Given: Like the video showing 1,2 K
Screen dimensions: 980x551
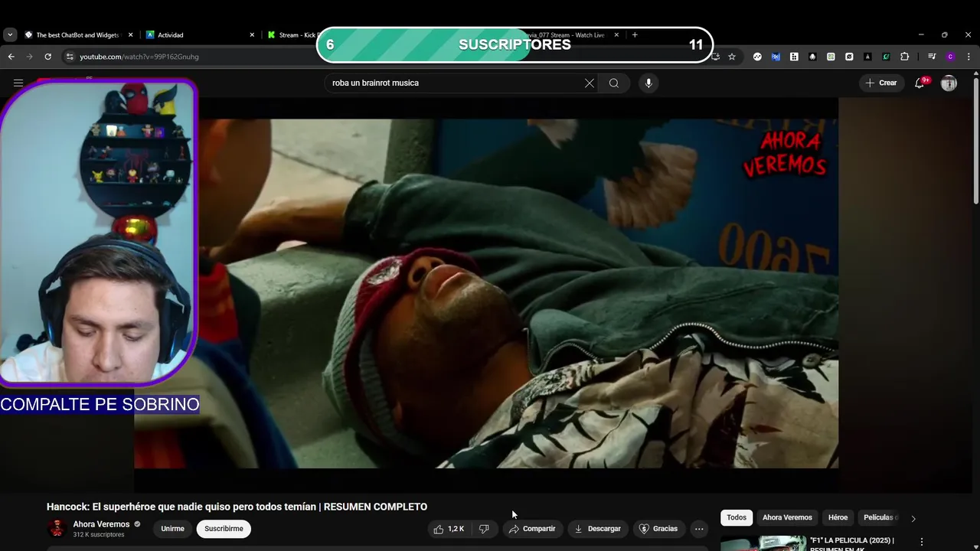Looking at the screenshot, I should 449,529.
